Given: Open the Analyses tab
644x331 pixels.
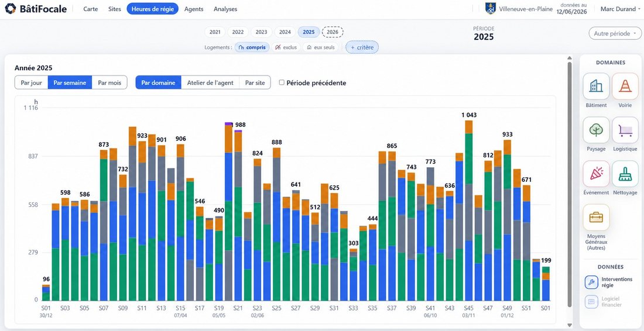Looking at the screenshot, I should pos(225,9).
